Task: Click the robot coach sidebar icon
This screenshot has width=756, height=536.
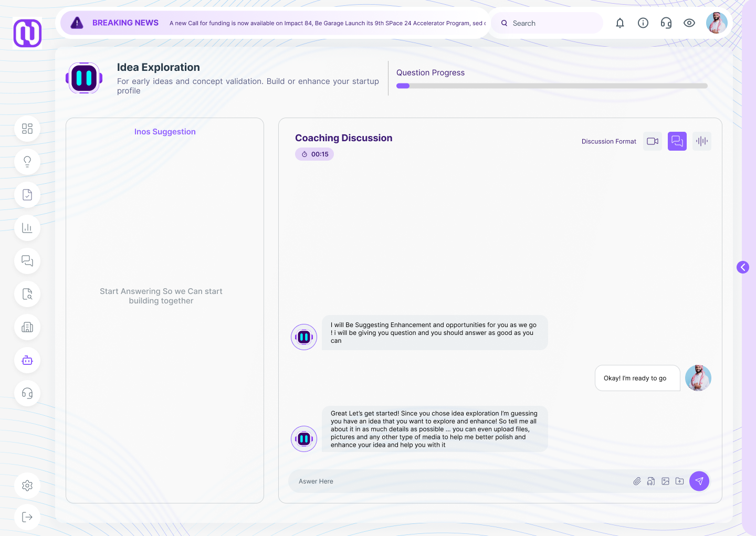Action: coord(27,360)
